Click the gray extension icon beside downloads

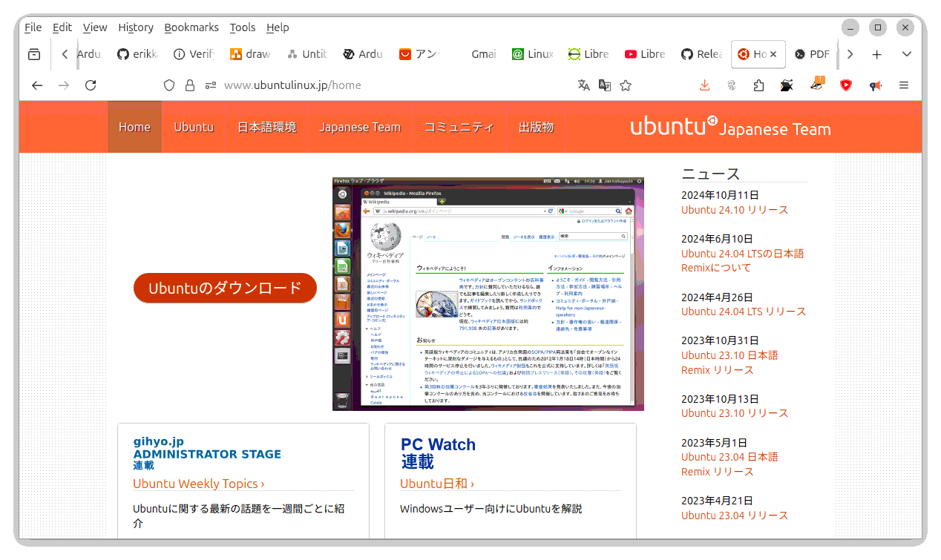coord(731,85)
